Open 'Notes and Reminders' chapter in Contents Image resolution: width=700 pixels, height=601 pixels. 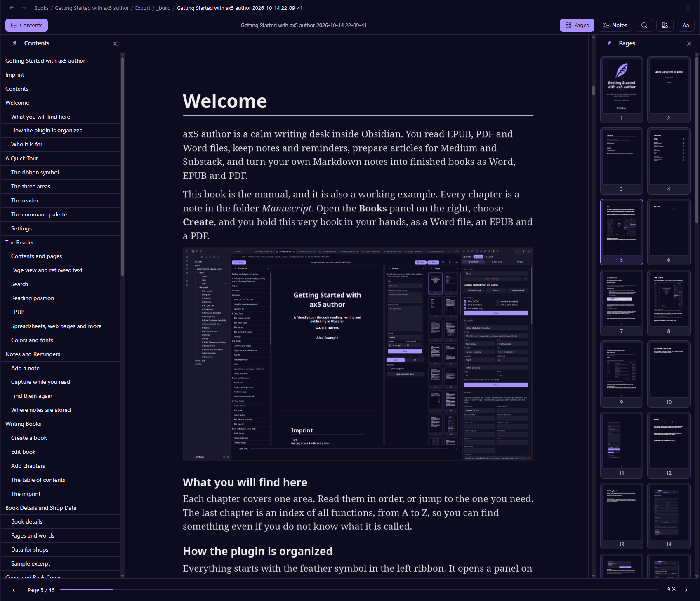pyautogui.click(x=61, y=354)
